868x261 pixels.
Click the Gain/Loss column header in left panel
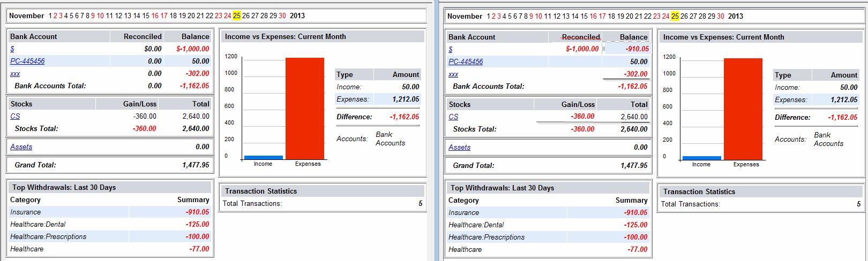tap(140, 104)
